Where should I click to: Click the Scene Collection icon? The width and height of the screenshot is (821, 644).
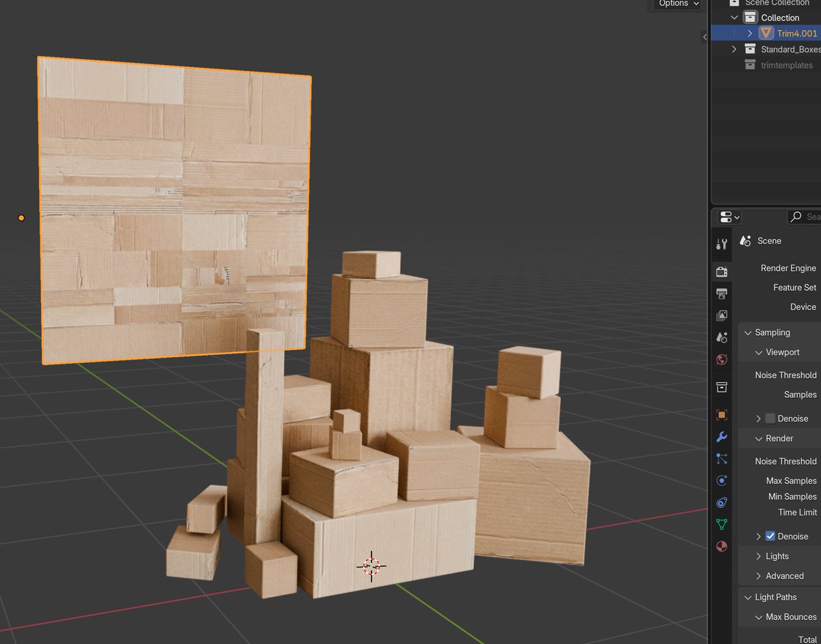click(734, 3)
